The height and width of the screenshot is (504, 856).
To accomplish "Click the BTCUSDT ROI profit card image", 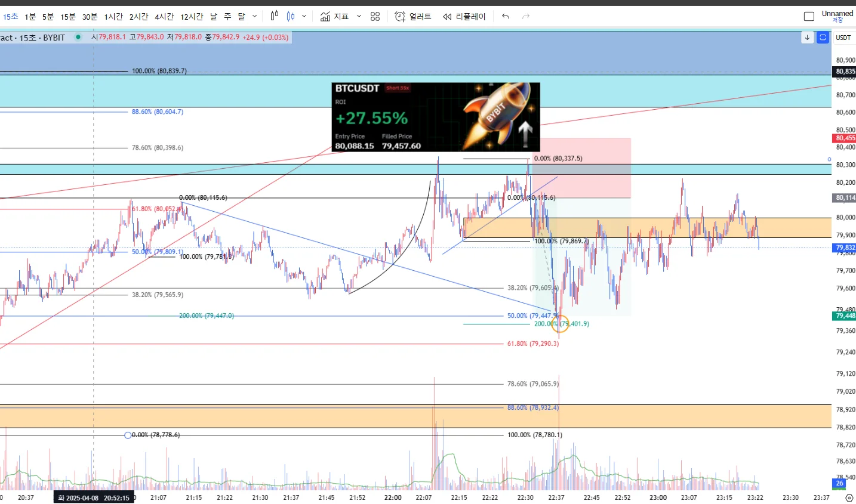I will tap(436, 117).
